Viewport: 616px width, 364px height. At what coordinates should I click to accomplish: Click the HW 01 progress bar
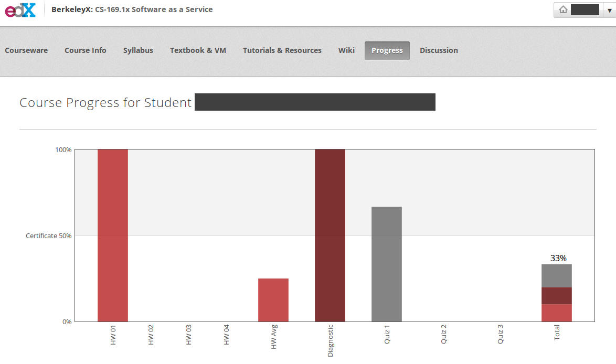[112, 236]
